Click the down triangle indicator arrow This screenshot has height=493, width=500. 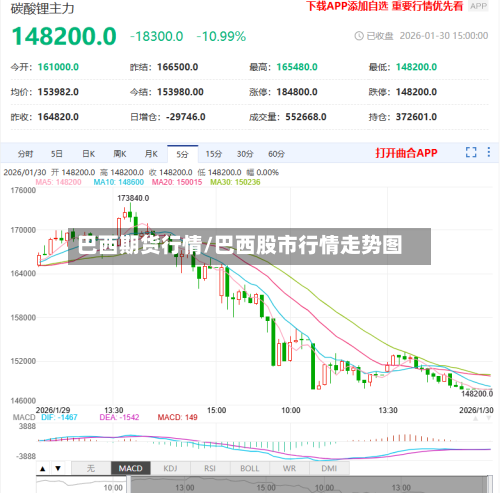58,468
